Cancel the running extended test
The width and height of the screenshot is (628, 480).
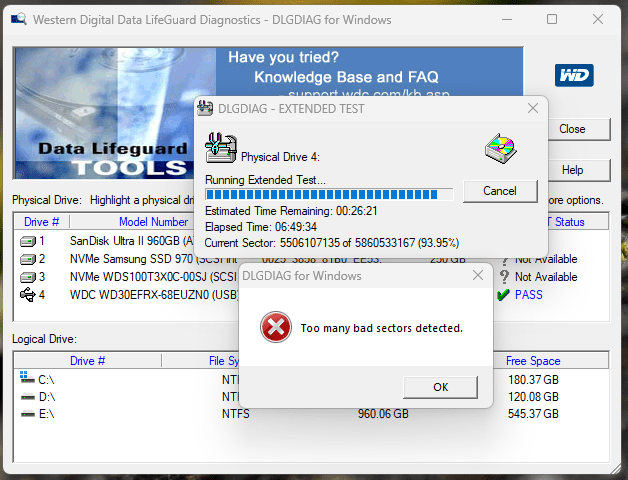[x=499, y=191]
